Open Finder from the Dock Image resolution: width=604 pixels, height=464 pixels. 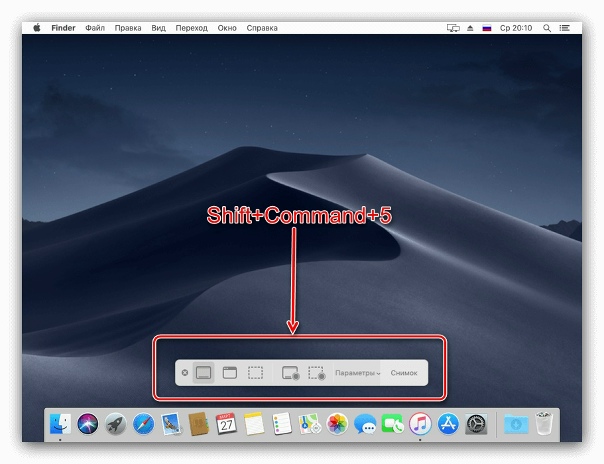click(60, 424)
